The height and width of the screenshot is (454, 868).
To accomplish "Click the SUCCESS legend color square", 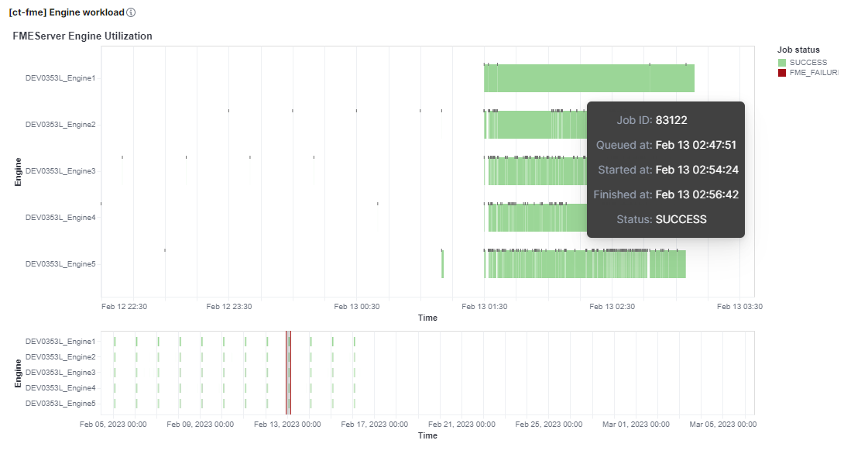I will coord(781,62).
